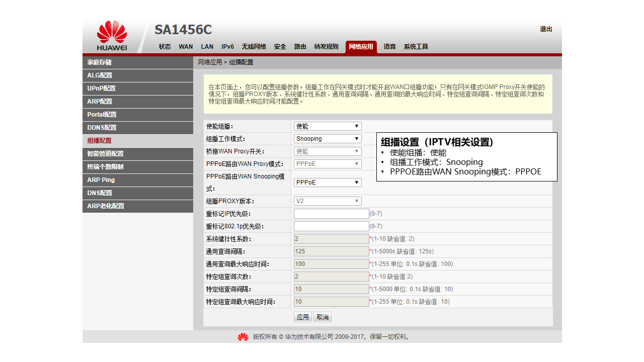The width and height of the screenshot is (644, 362).
Task: Click the 重标记IP优先级 input field
Action: (x=331, y=214)
